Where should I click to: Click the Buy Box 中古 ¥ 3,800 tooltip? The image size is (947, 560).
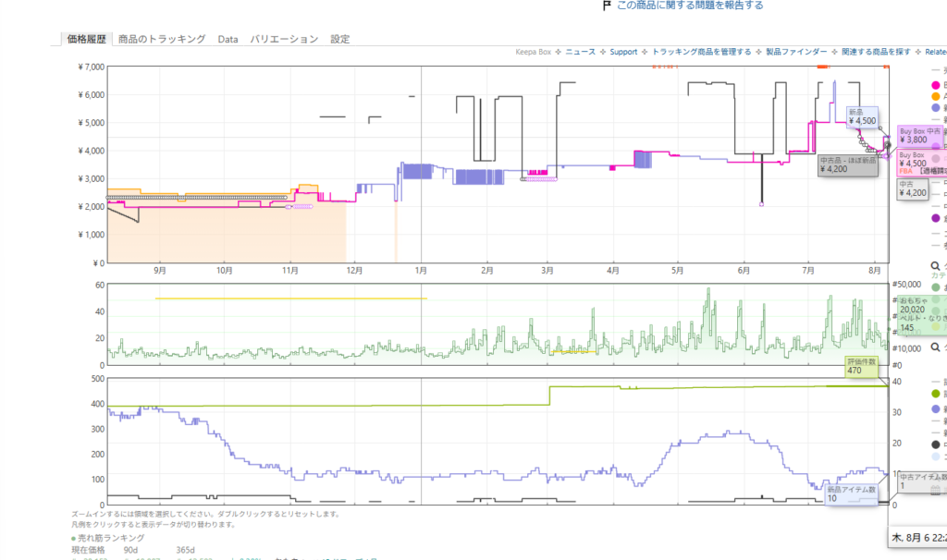click(919, 136)
